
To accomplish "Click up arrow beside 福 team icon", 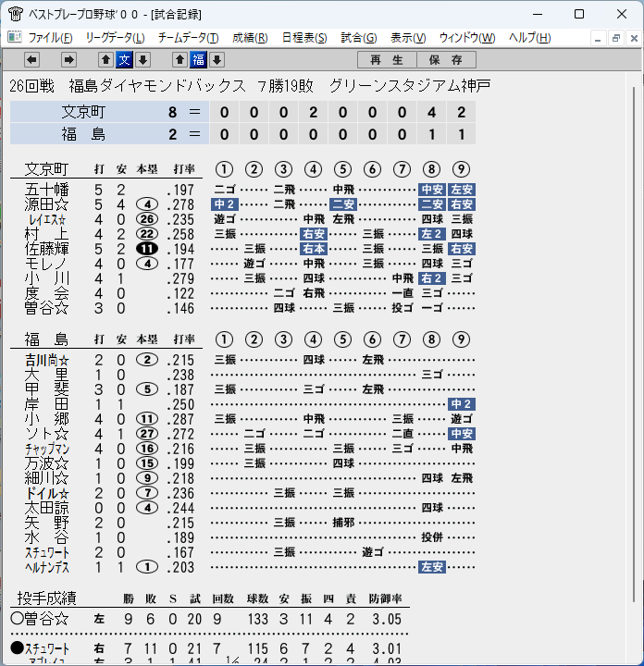I will [180, 60].
